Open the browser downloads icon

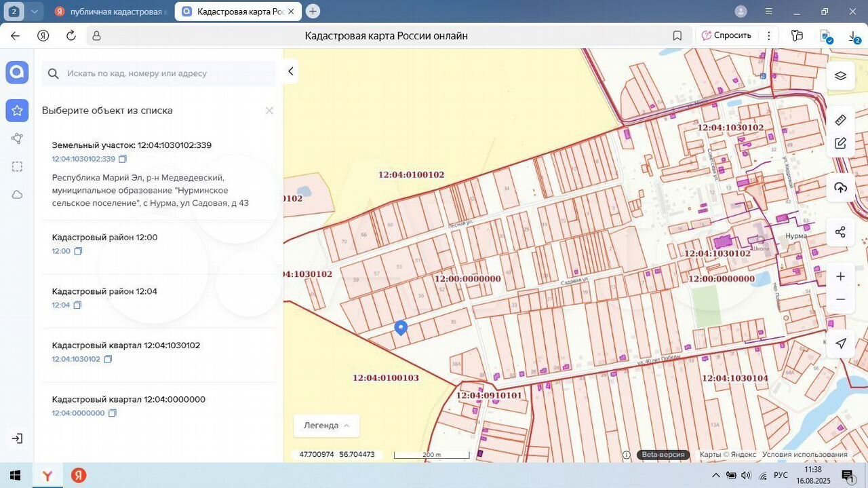pos(854,37)
